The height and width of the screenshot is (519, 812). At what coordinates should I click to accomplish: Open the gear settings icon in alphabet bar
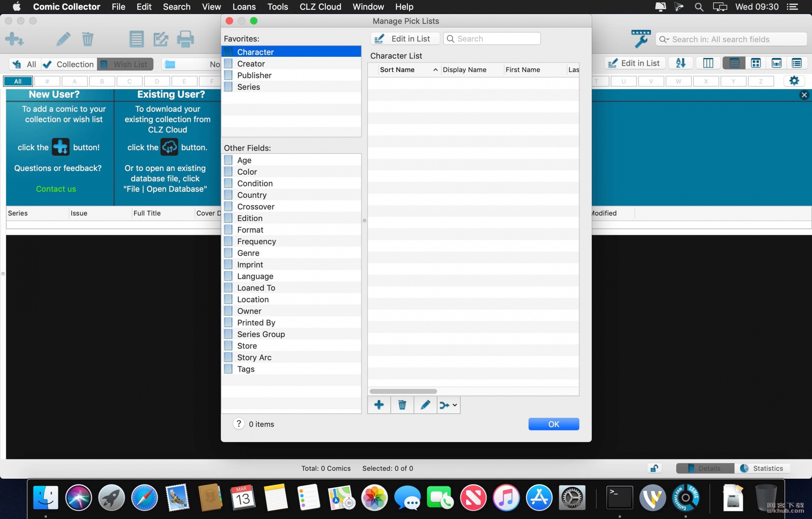[794, 81]
